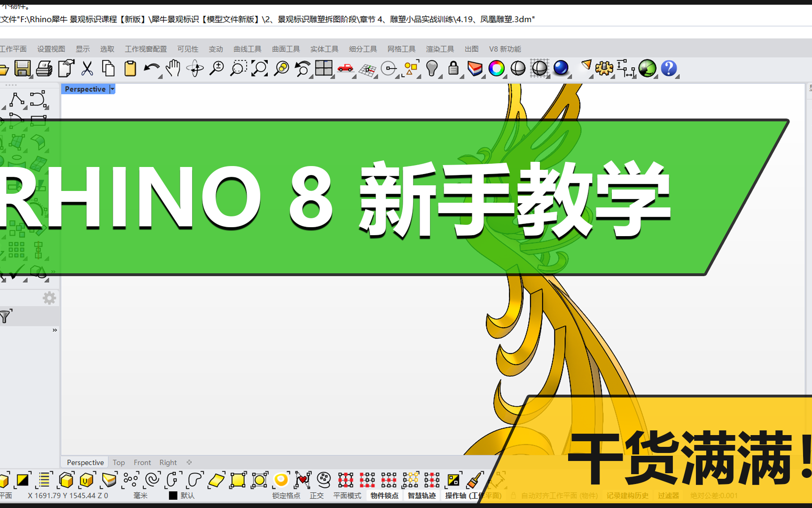The image size is (812, 508).
Task: Expand the sidebar with the » chevron
Action: [x=55, y=330]
